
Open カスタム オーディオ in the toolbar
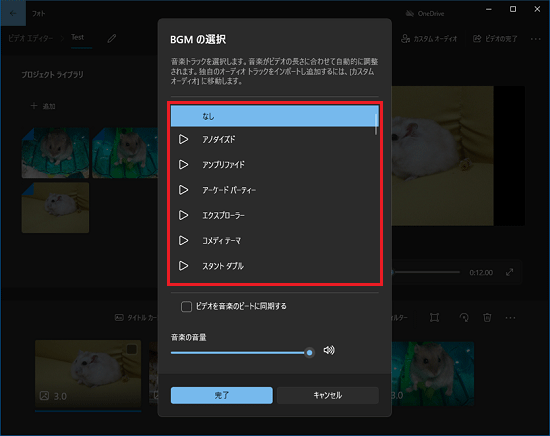point(429,39)
